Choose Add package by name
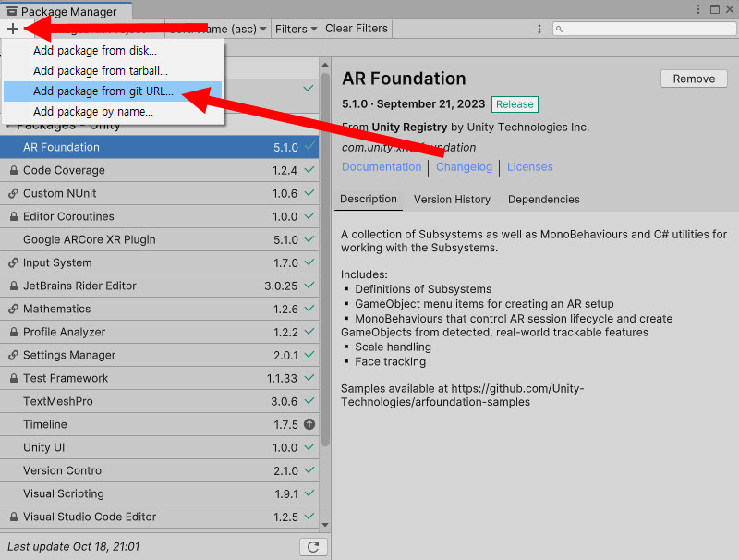739x560 pixels. point(113,111)
